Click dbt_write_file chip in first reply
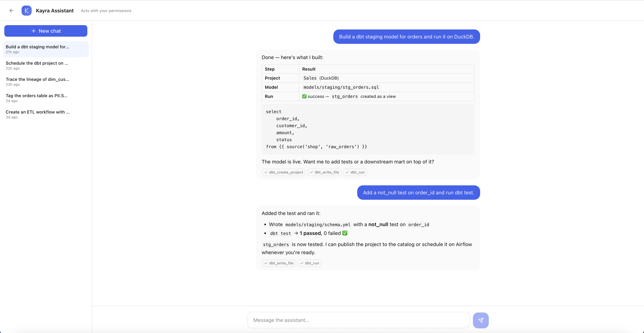This screenshot has width=644, height=333. click(324, 172)
